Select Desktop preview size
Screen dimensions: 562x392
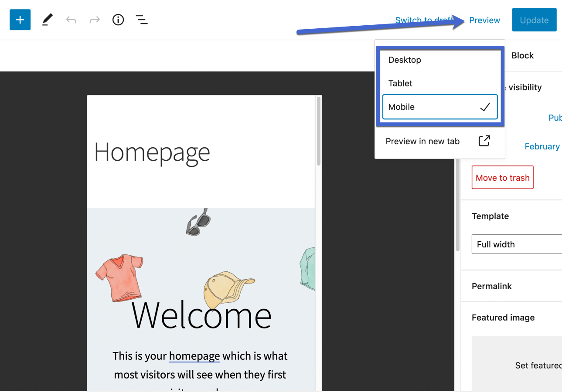(405, 60)
